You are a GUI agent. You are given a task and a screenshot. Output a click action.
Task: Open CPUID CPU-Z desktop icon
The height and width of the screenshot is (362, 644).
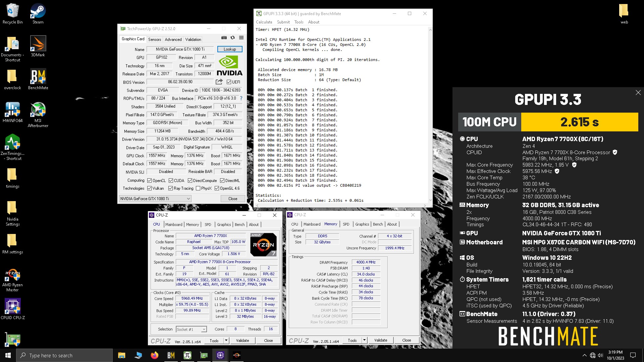pos(12,309)
